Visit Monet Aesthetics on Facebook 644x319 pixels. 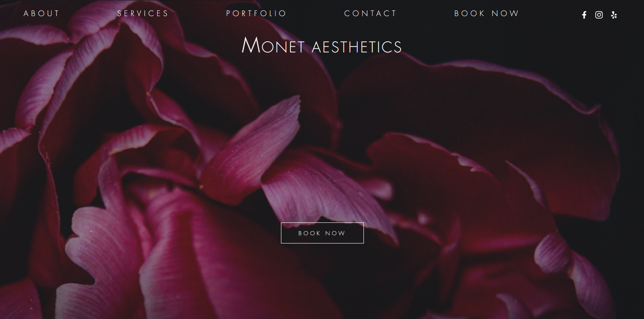(584, 15)
